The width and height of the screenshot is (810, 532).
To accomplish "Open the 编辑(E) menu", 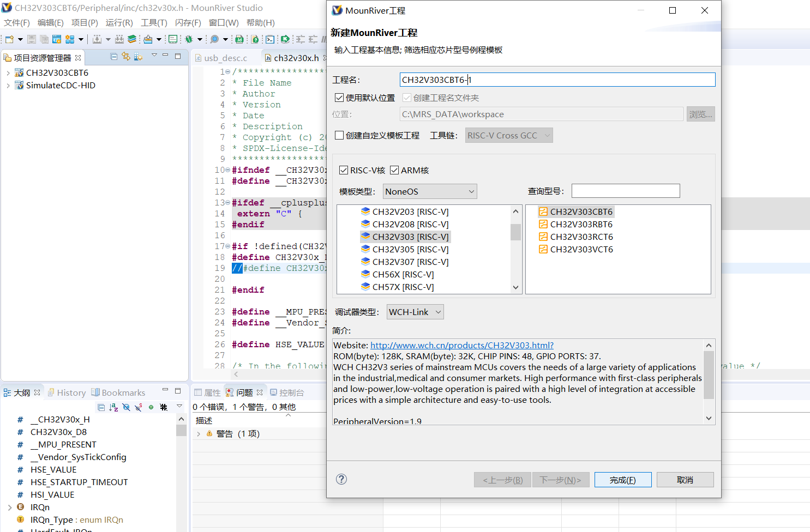I will [x=51, y=22].
